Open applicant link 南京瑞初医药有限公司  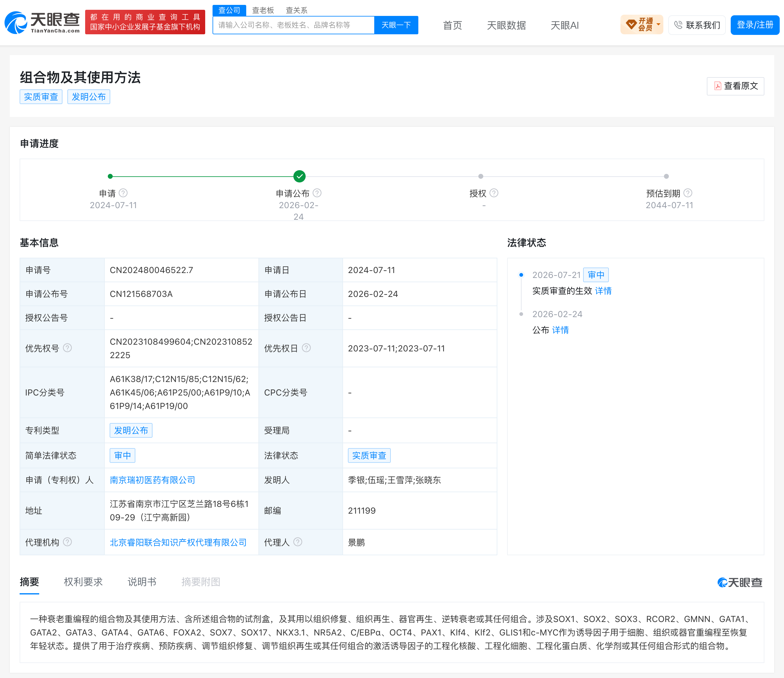[x=153, y=480]
